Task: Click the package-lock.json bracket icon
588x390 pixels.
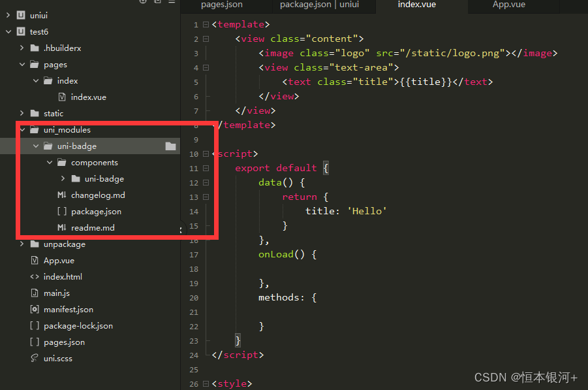Action: [x=35, y=326]
